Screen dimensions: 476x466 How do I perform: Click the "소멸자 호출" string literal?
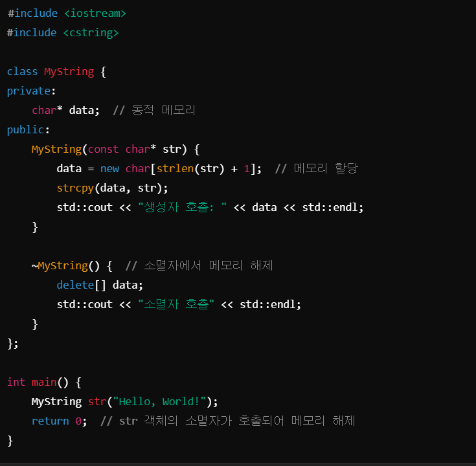(176, 304)
